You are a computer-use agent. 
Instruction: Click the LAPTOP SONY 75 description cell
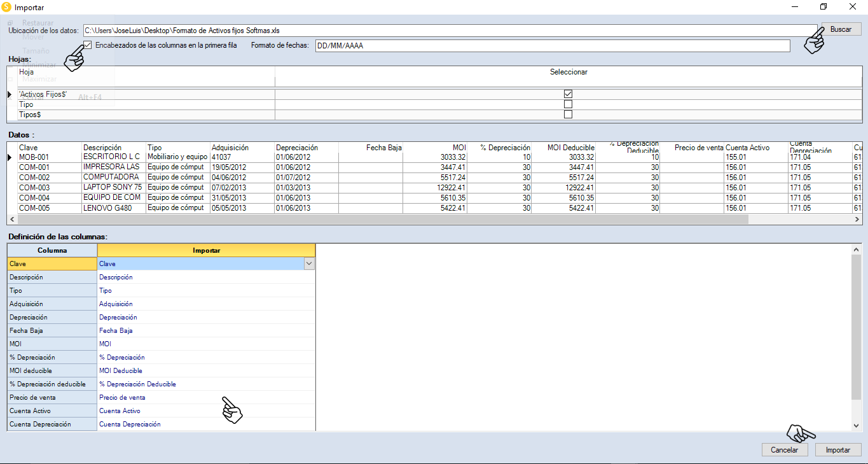tap(114, 187)
